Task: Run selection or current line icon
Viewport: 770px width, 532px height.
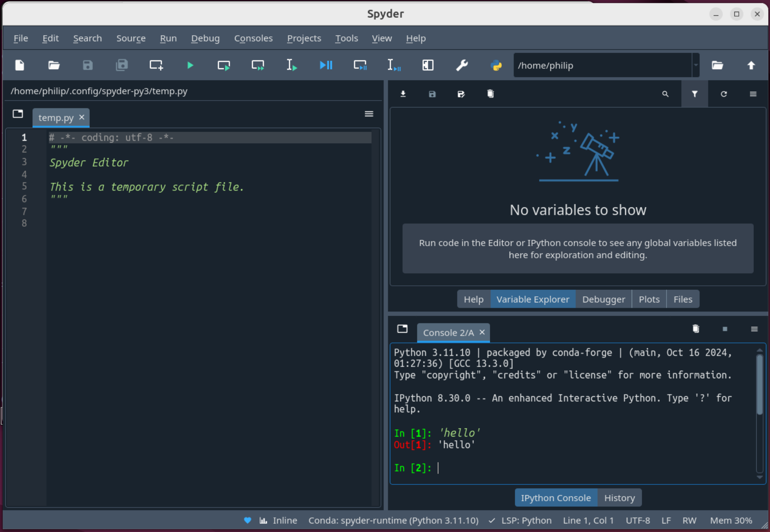Action: coord(292,65)
